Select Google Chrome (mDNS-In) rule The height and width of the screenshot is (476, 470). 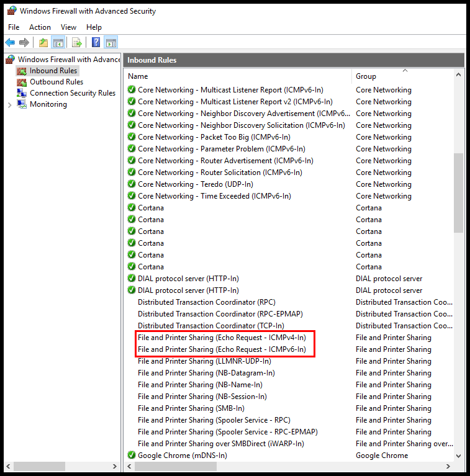pos(182,456)
